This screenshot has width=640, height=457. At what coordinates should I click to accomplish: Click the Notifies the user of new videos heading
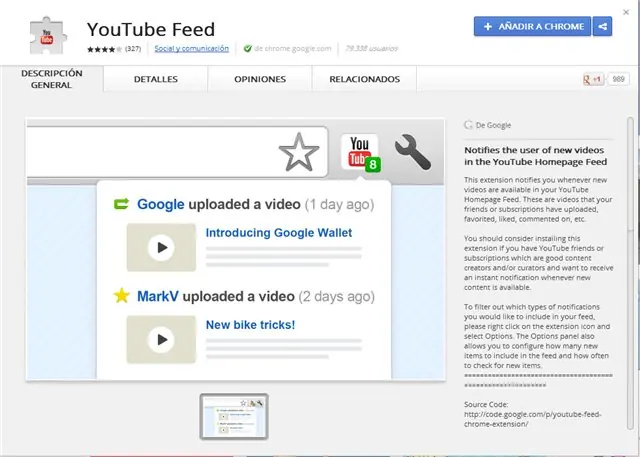[x=536, y=156]
